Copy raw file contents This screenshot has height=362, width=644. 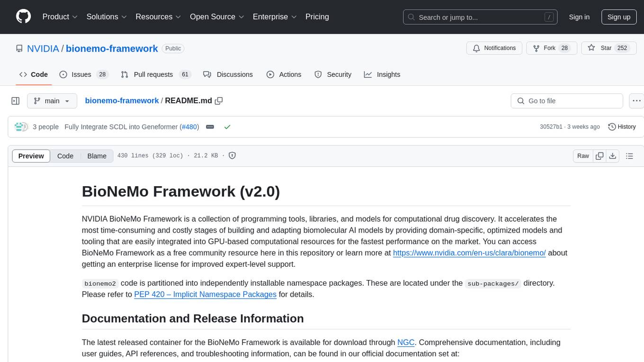599,156
